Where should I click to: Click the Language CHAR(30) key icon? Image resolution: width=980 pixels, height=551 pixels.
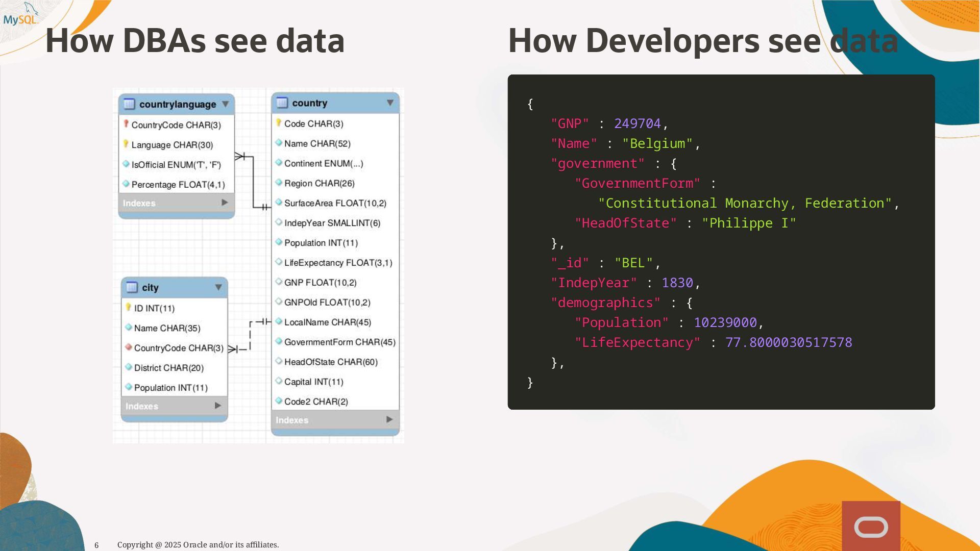(126, 144)
